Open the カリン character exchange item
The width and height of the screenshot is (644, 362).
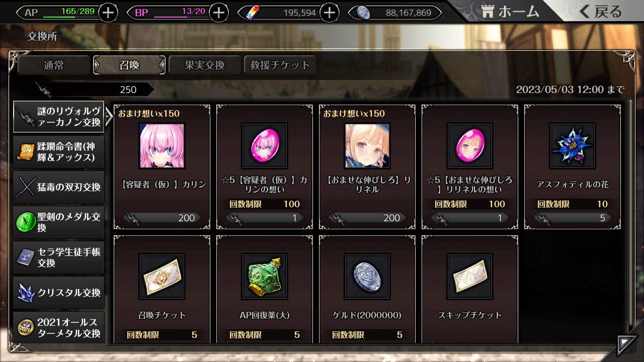coord(162,146)
